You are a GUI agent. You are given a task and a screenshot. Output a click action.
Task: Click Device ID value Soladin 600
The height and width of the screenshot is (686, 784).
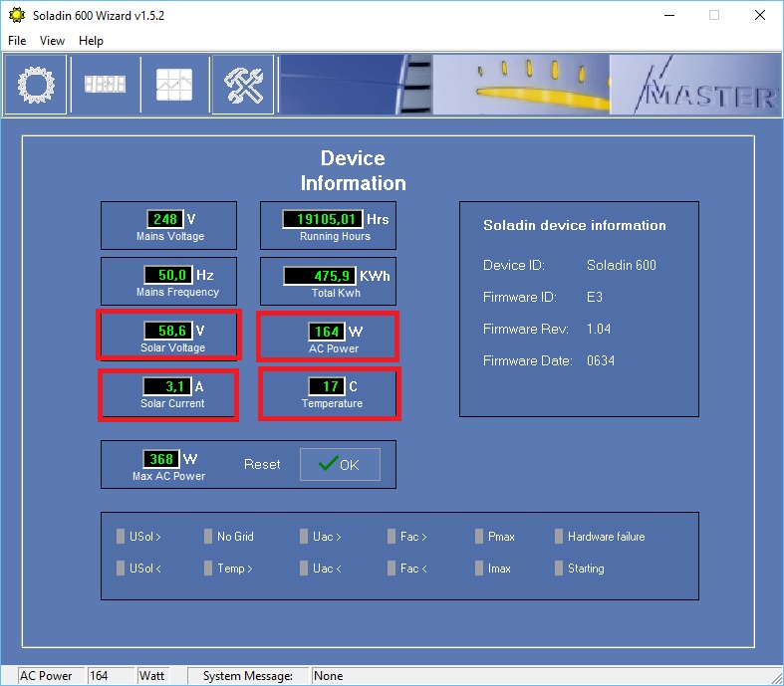click(621, 265)
